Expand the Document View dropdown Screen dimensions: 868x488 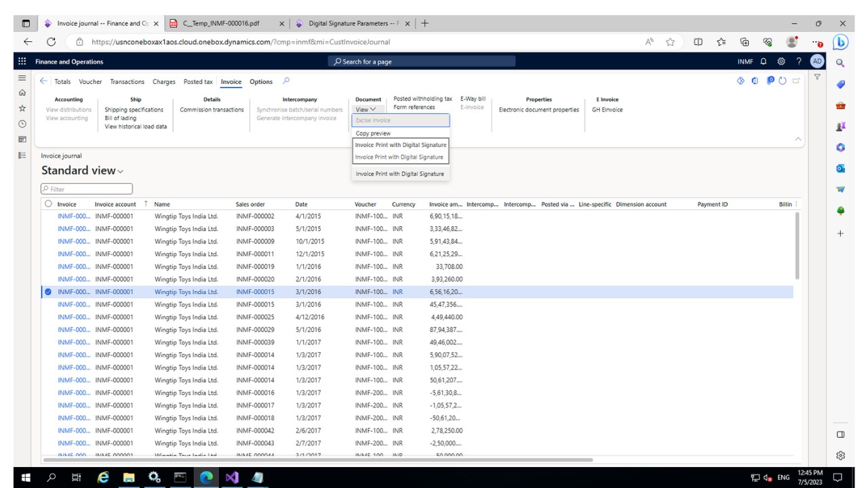coord(366,110)
